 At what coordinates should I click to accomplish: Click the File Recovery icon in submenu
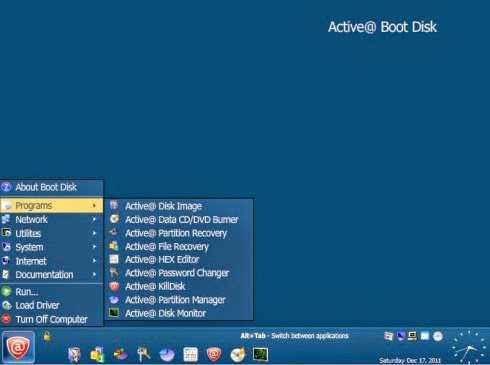click(114, 246)
